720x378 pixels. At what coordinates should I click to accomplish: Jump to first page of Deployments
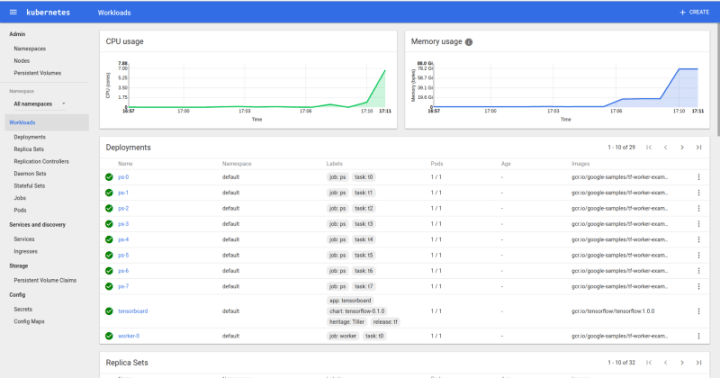point(649,147)
